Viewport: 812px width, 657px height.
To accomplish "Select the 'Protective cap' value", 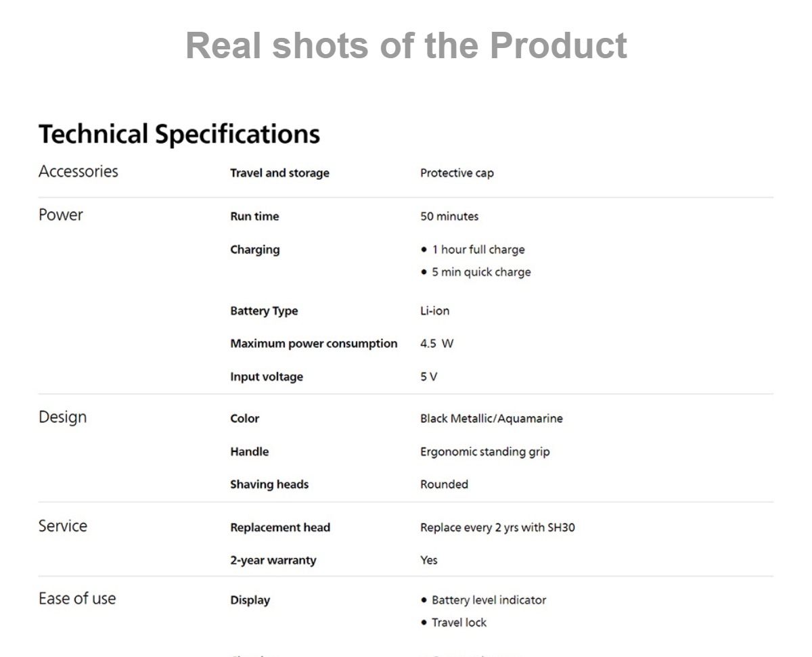I will [x=457, y=173].
